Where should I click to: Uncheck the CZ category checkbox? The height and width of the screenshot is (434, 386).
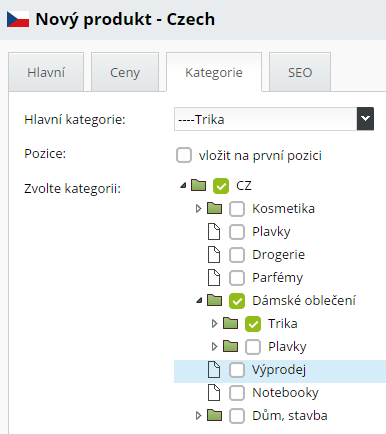pyautogui.click(x=221, y=186)
